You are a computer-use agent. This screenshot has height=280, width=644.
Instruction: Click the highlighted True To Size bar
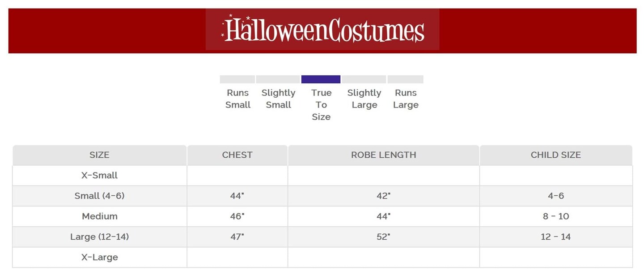pos(321,79)
